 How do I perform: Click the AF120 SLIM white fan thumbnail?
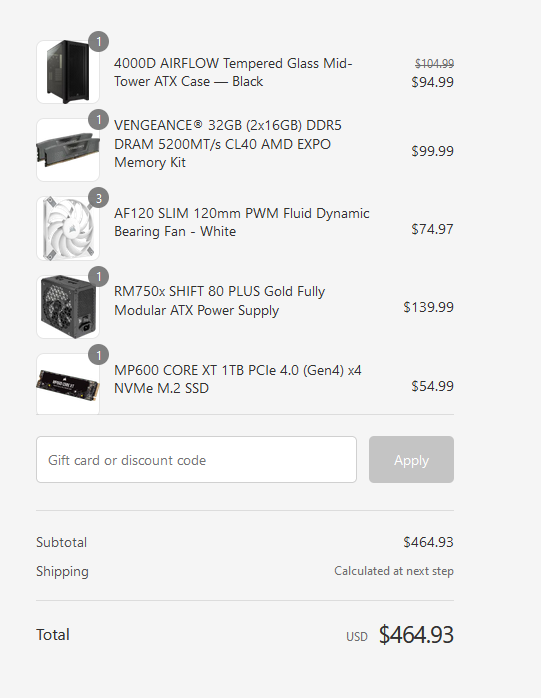pyautogui.click(x=68, y=228)
